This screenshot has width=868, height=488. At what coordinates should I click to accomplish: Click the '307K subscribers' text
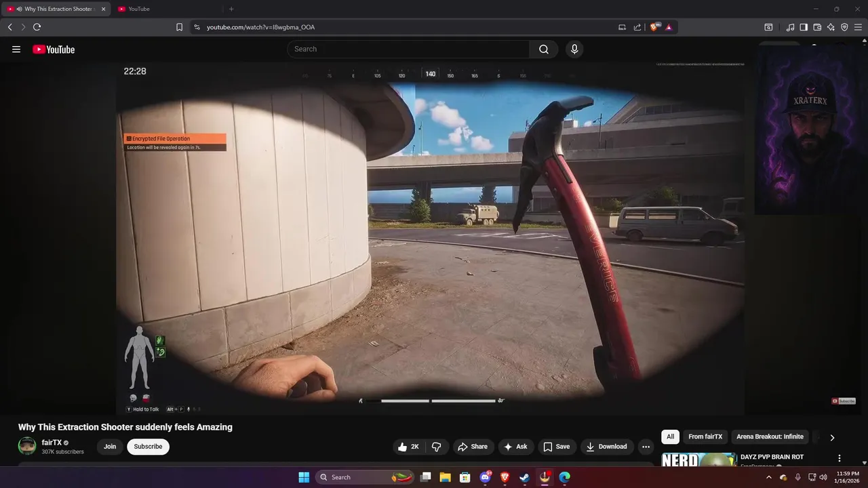pyautogui.click(x=63, y=452)
